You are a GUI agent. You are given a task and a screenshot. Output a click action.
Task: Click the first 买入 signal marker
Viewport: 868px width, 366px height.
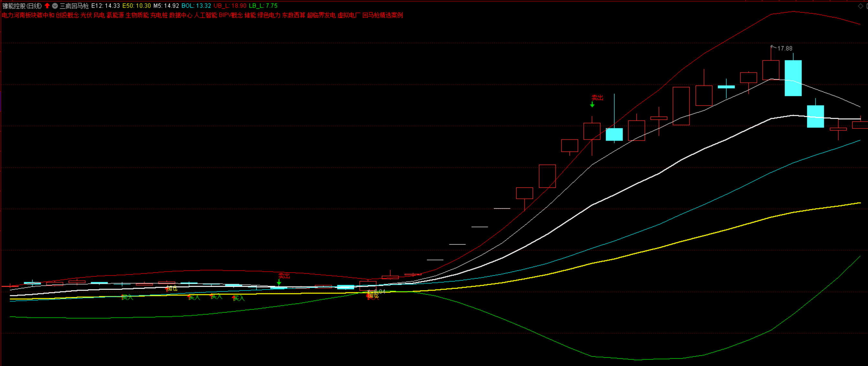pos(127,297)
